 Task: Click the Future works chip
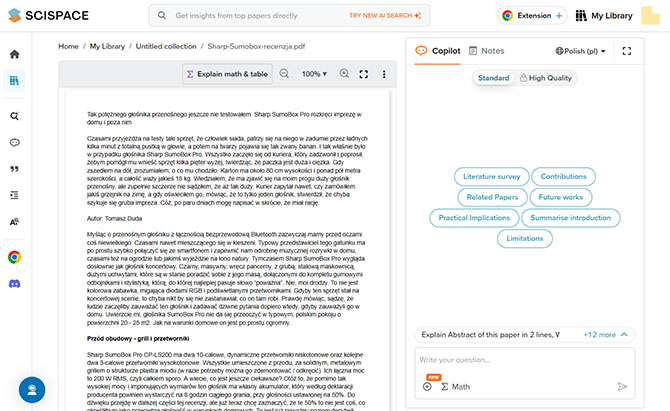[561, 197]
